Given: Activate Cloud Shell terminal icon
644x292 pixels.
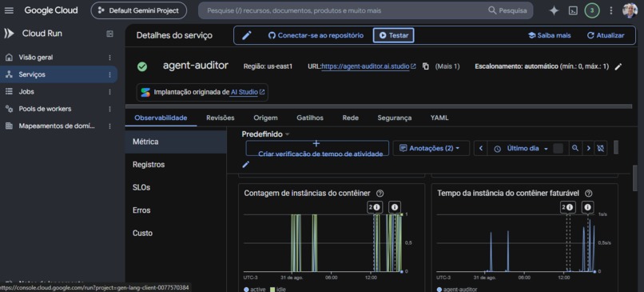Looking at the screenshot, I should 573,10.
